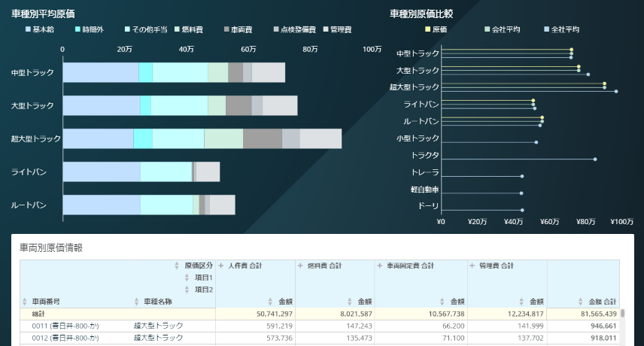Image resolution: width=644 pixels, height=346 pixels.
Task: Sort 金額 under 人件費 合計 column
Action: click(x=271, y=302)
